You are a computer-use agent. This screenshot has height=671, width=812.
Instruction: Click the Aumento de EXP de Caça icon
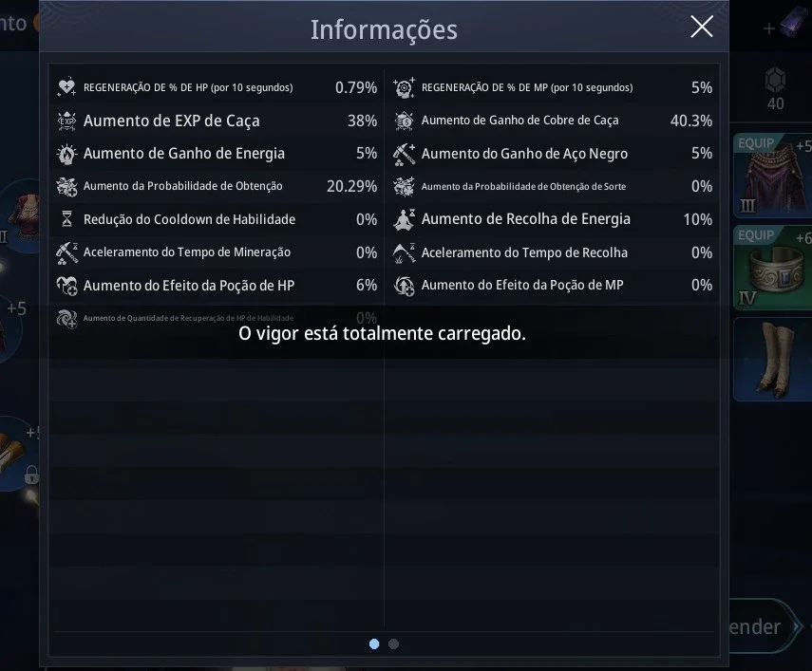[x=66, y=121]
